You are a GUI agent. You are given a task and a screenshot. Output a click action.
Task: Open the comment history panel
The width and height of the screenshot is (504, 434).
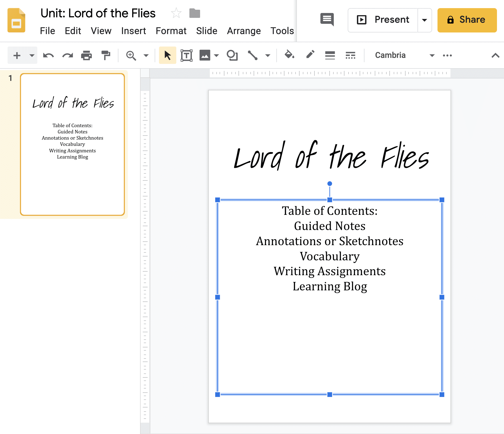click(327, 20)
